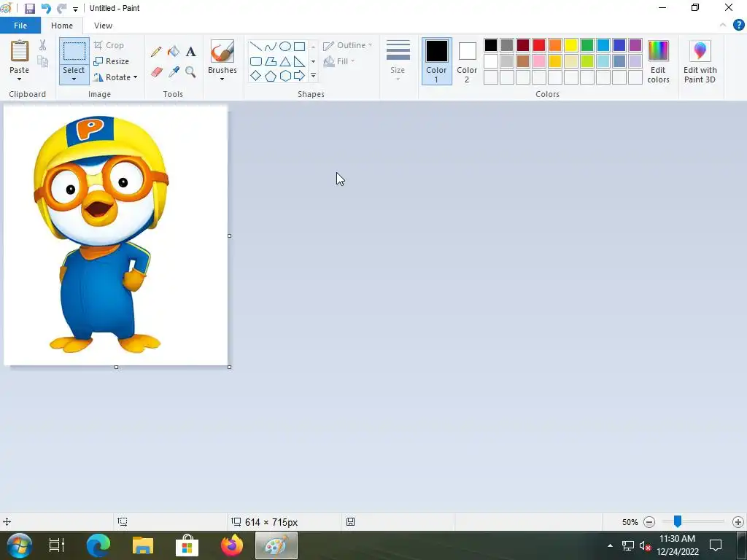The width and height of the screenshot is (747, 560).
Task: Select the Color picker eyedropper tool
Action: (x=174, y=72)
